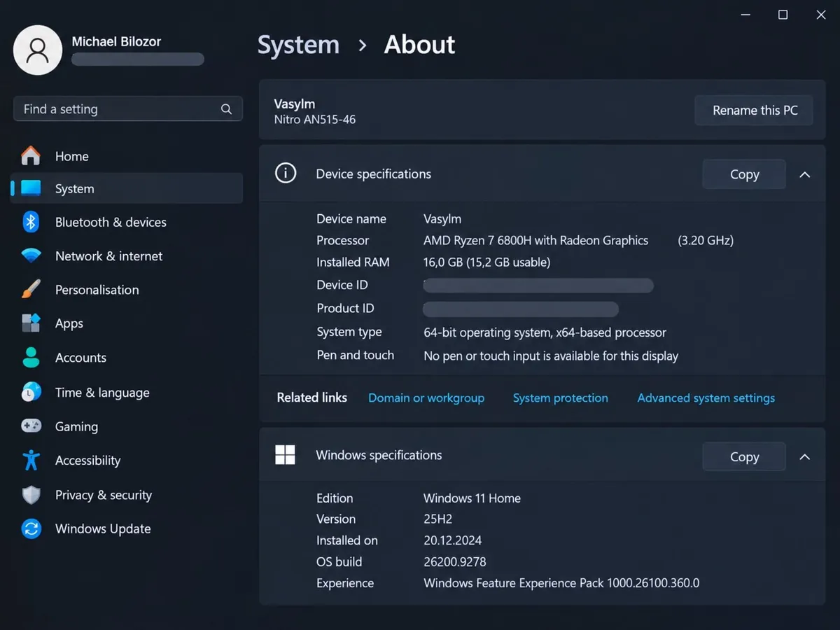Click Rename this PC button
Viewport: 840px width, 630px height.
(x=754, y=110)
